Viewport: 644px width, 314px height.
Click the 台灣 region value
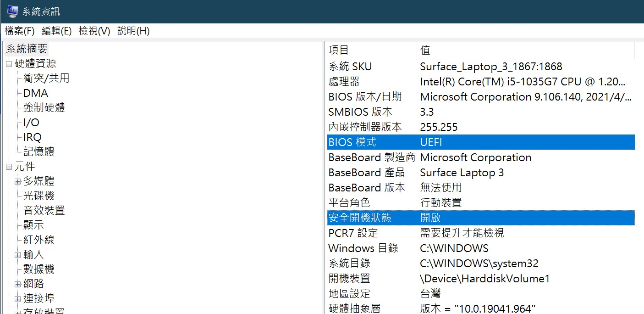(430, 293)
